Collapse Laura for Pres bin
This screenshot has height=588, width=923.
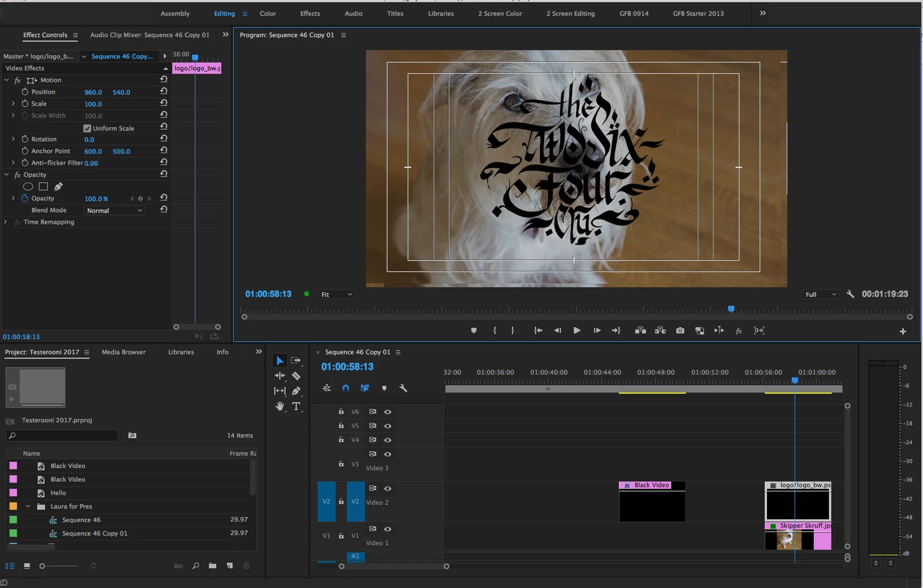click(28, 506)
